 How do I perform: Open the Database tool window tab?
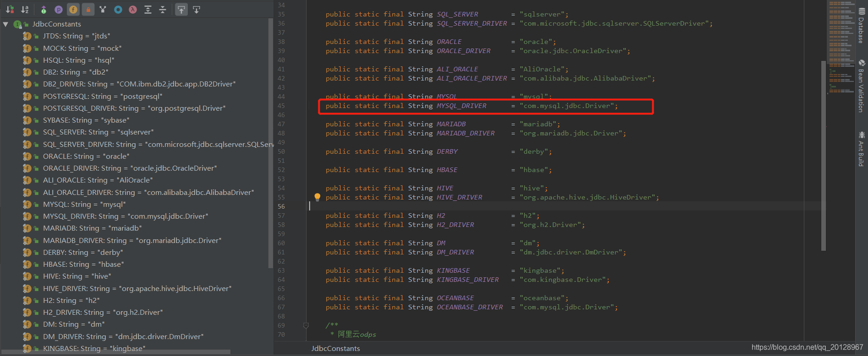tap(862, 25)
